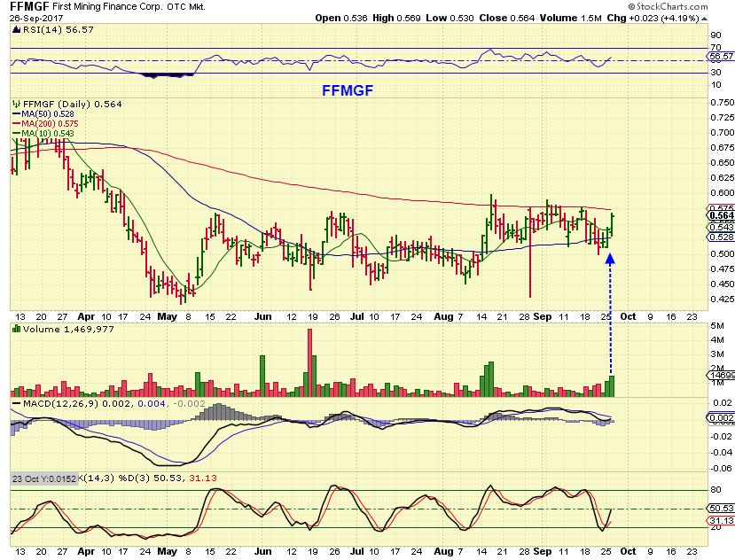Click the First Mining Finance Corp. name
This screenshot has height=560, width=735.
[x=108, y=7]
